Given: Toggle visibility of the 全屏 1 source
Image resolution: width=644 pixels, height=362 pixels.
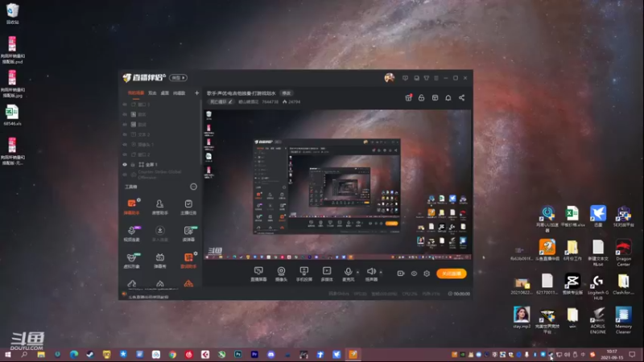Looking at the screenshot, I should [125, 165].
